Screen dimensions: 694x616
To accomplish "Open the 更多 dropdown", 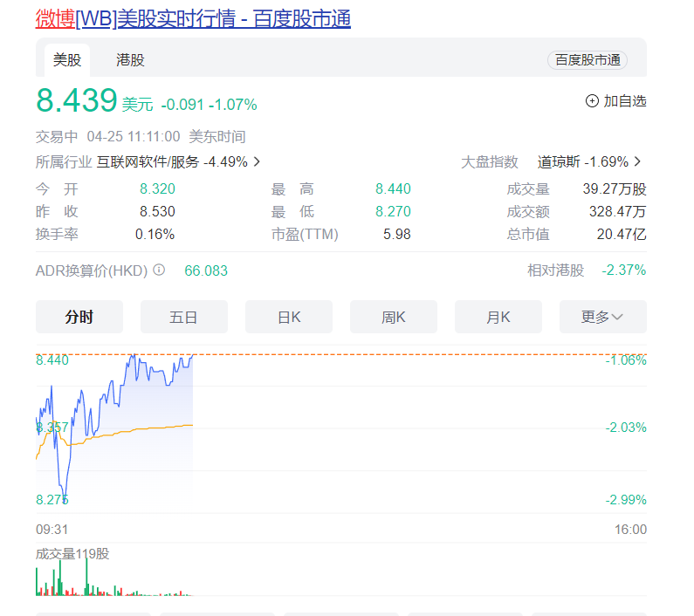I will (603, 317).
